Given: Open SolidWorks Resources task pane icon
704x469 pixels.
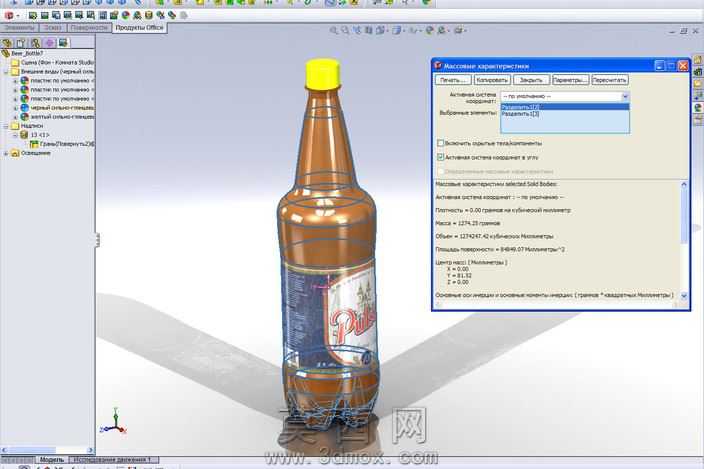Looking at the screenshot, I should click(698, 60).
